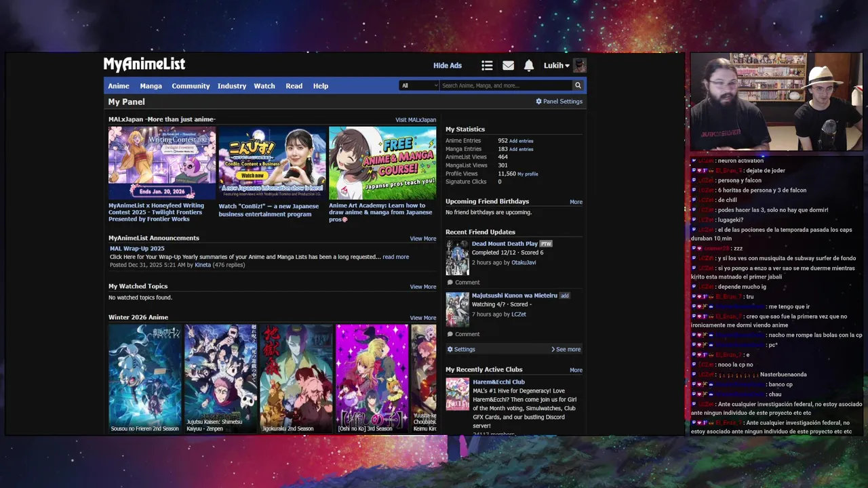This screenshot has height=488, width=868.
Task: Open the list menu icon in header
Action: pyautogui.click(x=487, y=66)
